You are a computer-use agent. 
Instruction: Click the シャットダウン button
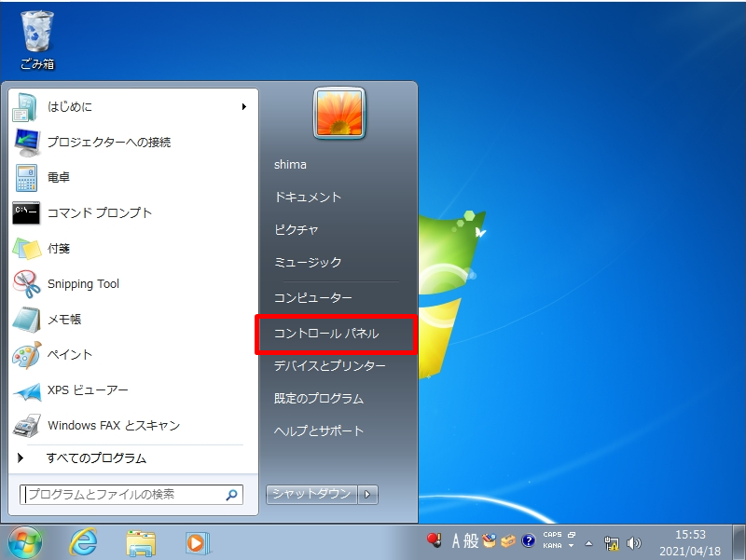pyautogui.click(x=311, y=495)
